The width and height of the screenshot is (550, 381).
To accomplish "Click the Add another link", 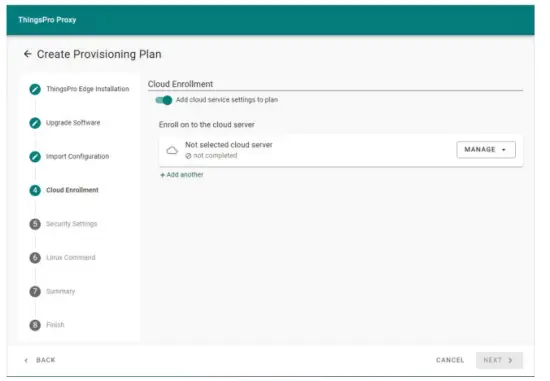I will point(182,175).
